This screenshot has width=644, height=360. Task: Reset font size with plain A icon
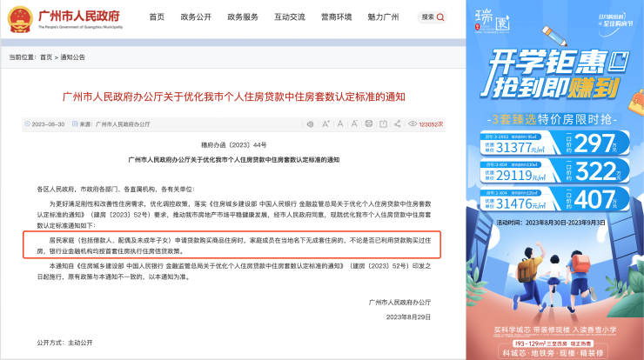coord(340,124)
